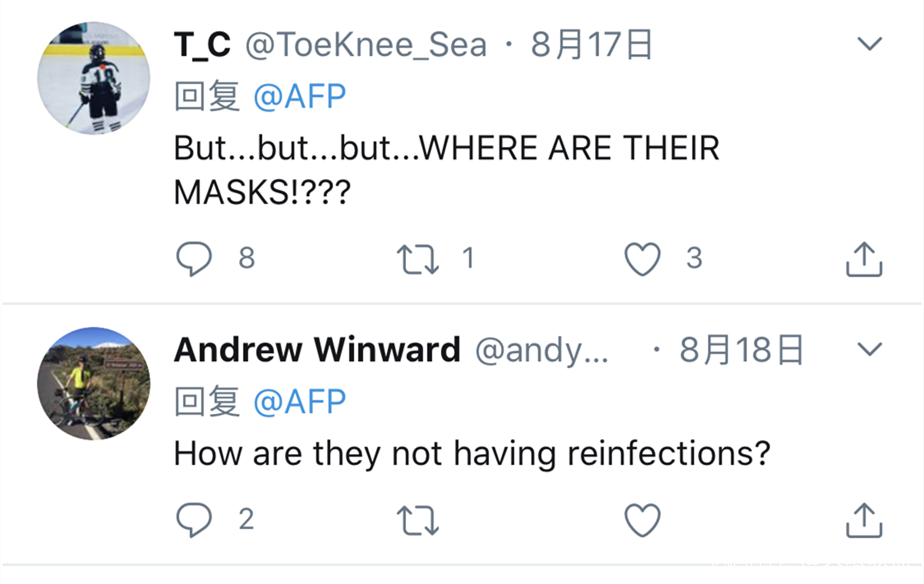Screen dimensions: 924x584
Task: Reply to Andrew Winward's reinfections tweet
Action: coord(194,519)
